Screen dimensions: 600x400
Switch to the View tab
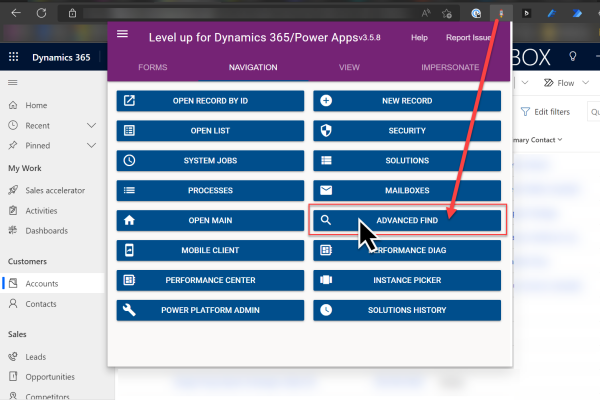point(349,68)
